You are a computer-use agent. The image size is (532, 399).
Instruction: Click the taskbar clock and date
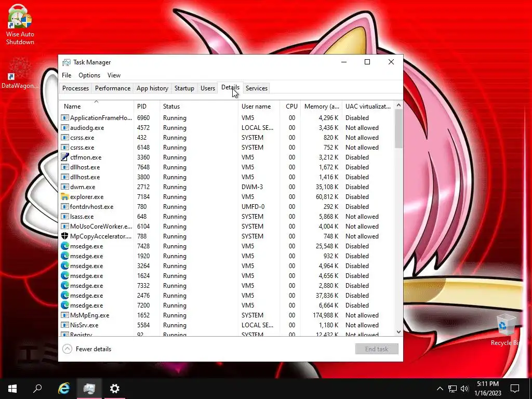pyautogui.click(x=488, y=389)
